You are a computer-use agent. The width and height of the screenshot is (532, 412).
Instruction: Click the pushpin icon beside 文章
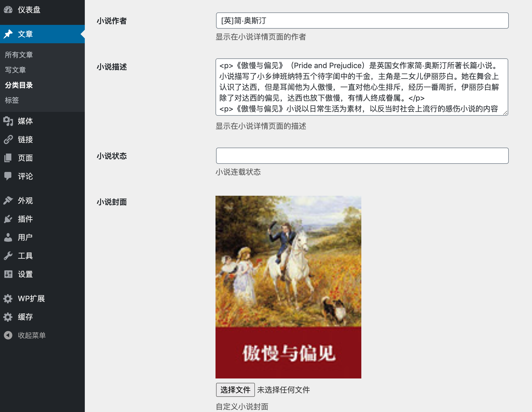8,34
